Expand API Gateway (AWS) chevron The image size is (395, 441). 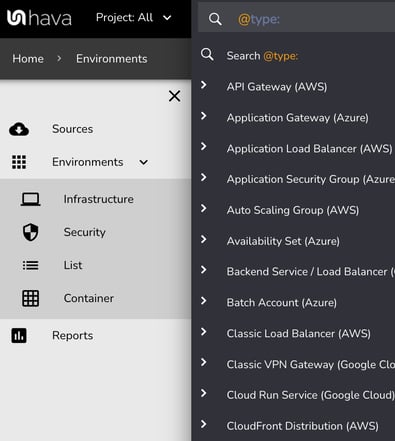point(204,85)
